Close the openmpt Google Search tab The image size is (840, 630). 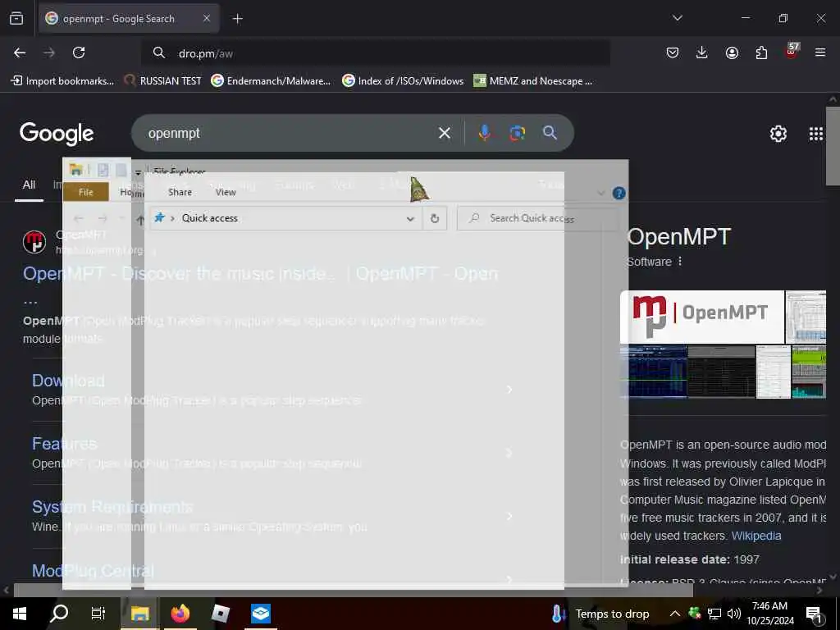pos(207,18)
